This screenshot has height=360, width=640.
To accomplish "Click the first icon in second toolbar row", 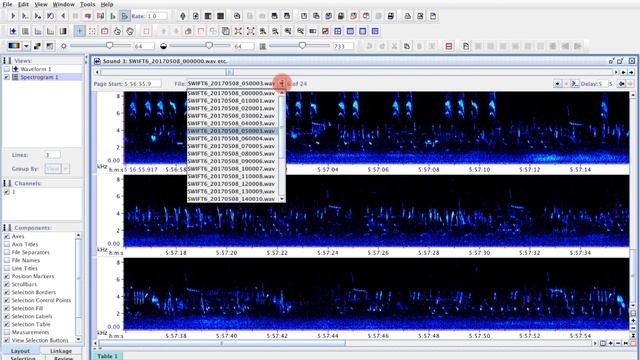I will (x=13, y=31).
